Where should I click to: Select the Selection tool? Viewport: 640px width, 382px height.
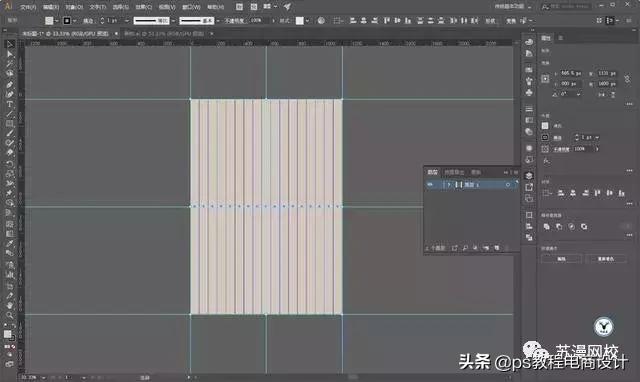(x=10, y=44)
